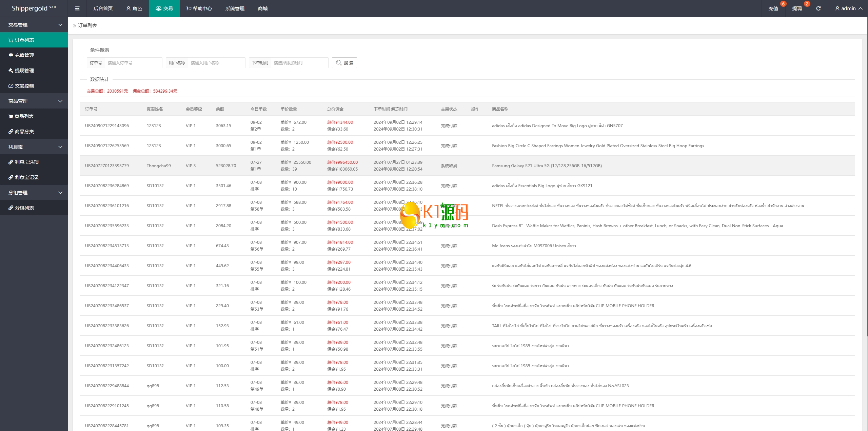Click the page refresh icon
Screen dimensions: 868x431
coord(818,8)
